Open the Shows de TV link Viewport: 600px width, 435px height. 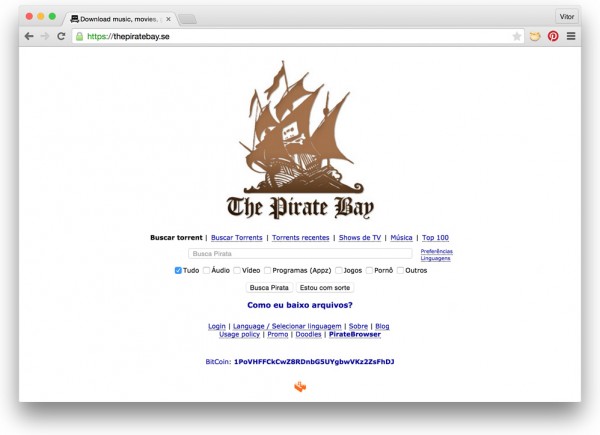(x=360, y=238)
